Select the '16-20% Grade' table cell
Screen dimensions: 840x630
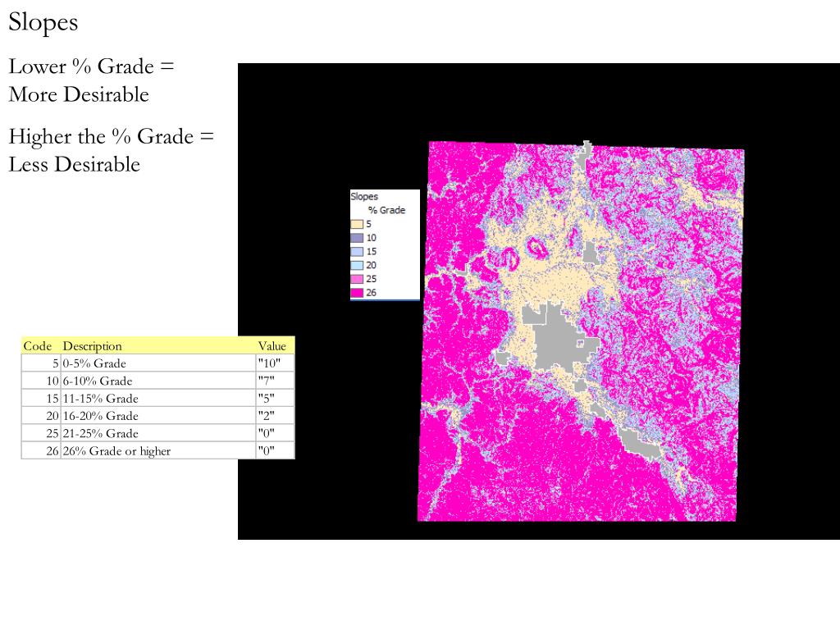[158, 416]
